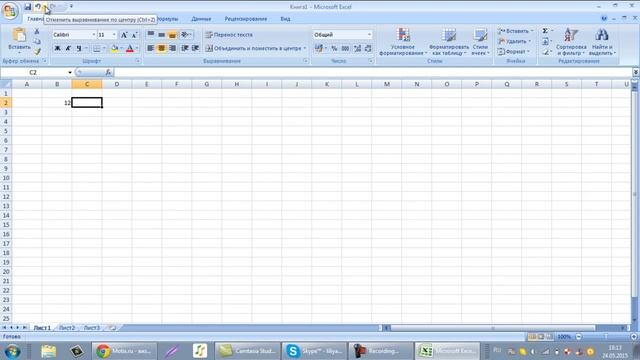
Task: Apply the yellow fill color
Action: [x=115, y=49]
